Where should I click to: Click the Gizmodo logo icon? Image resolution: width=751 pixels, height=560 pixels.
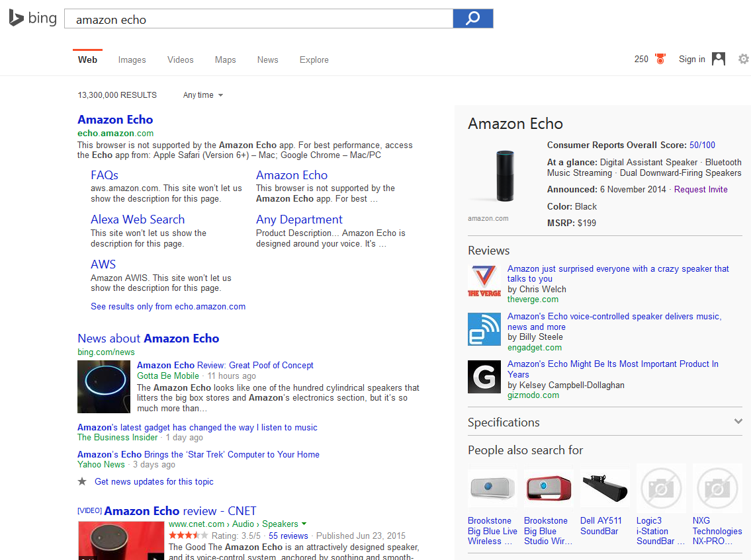tap(484, 377)
